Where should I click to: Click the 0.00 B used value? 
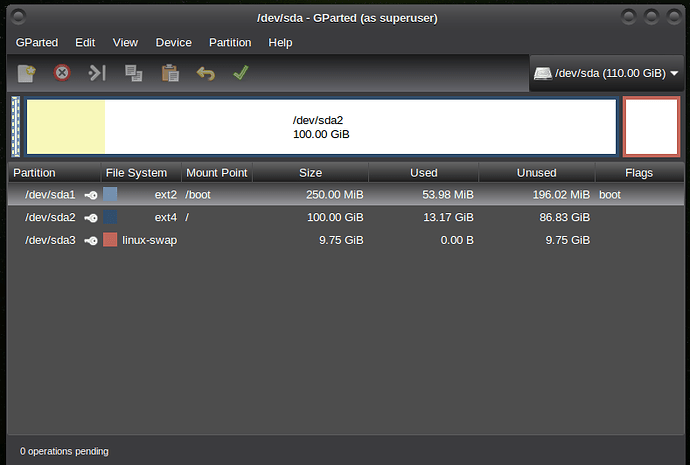(457, 241)
